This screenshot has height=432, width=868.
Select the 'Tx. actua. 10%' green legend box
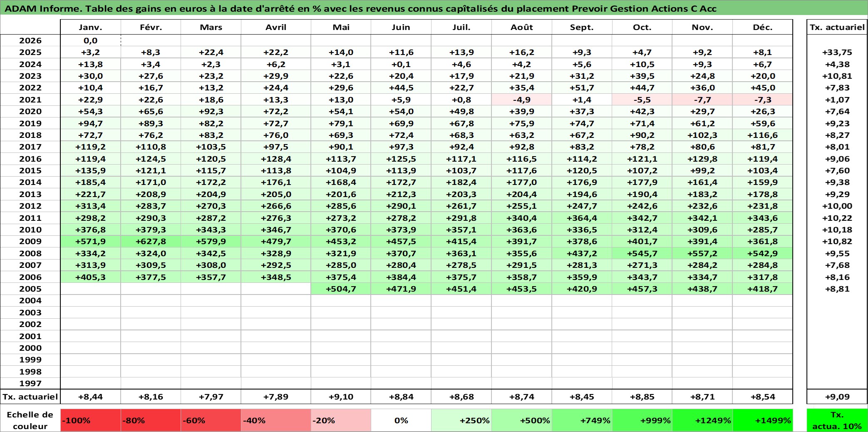point(837,420)
